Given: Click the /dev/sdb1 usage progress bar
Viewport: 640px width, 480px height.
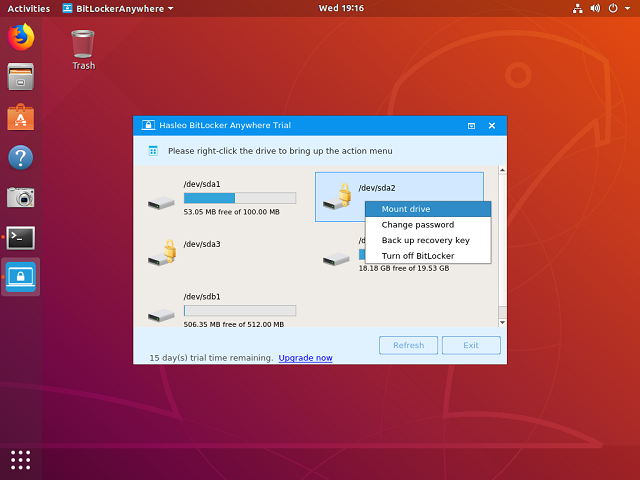Looking at the screenshot, I should (240, 311).
